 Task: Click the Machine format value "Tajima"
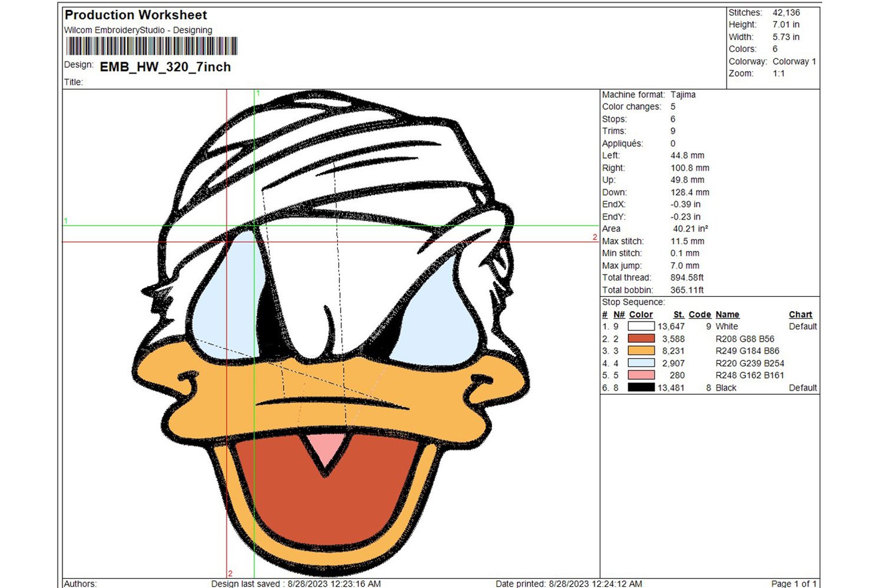click(683, 94)
